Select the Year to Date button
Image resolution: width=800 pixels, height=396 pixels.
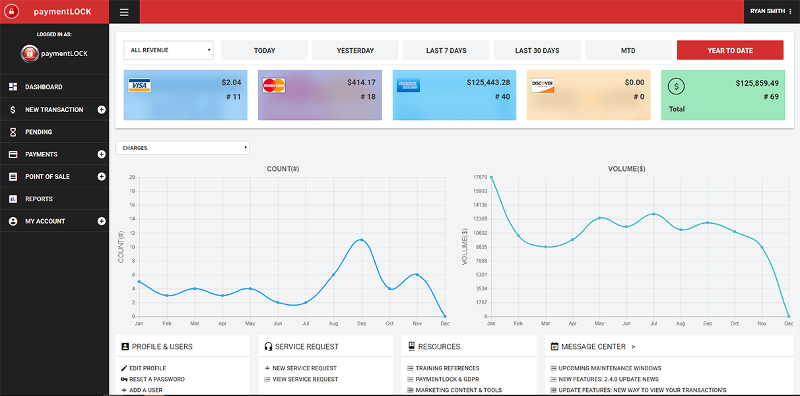coord(730,51)
